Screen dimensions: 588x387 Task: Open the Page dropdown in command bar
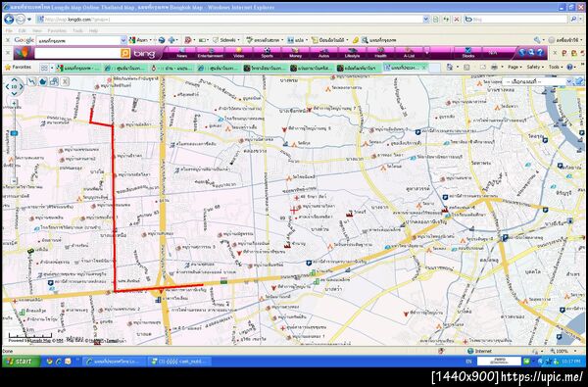pos(514,68)
